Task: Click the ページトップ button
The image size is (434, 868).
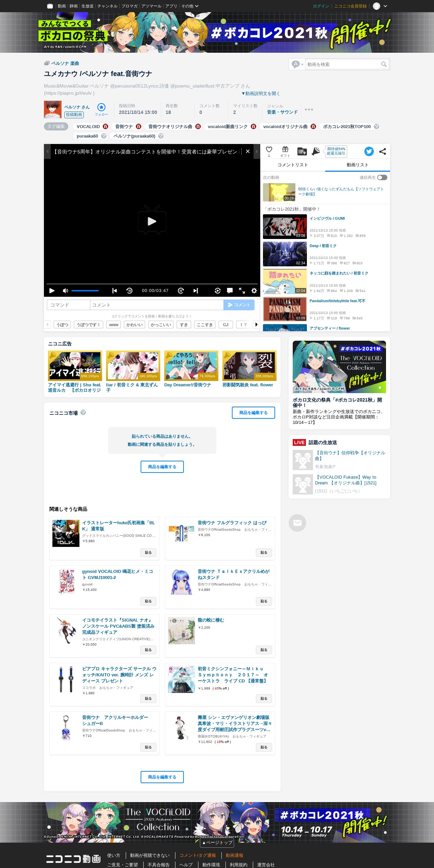Action: pyautogui.click(x=217, y=843)
